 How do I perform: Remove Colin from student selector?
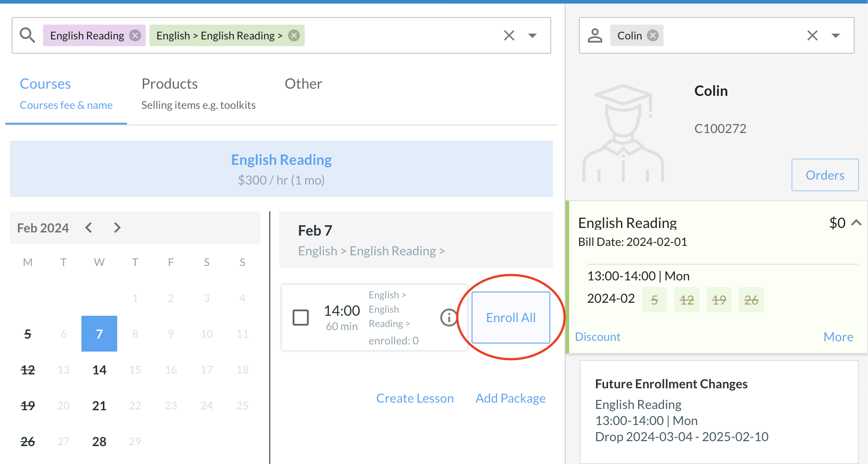tap(653, 35)
